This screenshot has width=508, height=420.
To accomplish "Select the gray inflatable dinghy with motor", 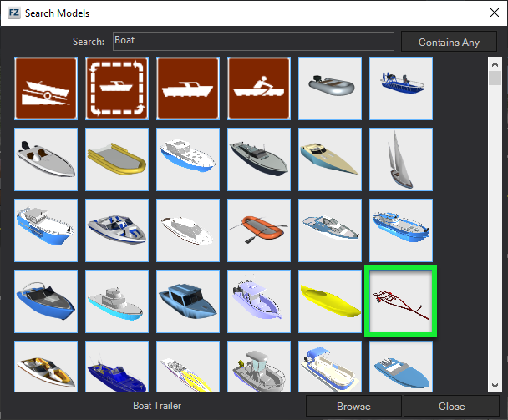I will (x=330, y=89).
